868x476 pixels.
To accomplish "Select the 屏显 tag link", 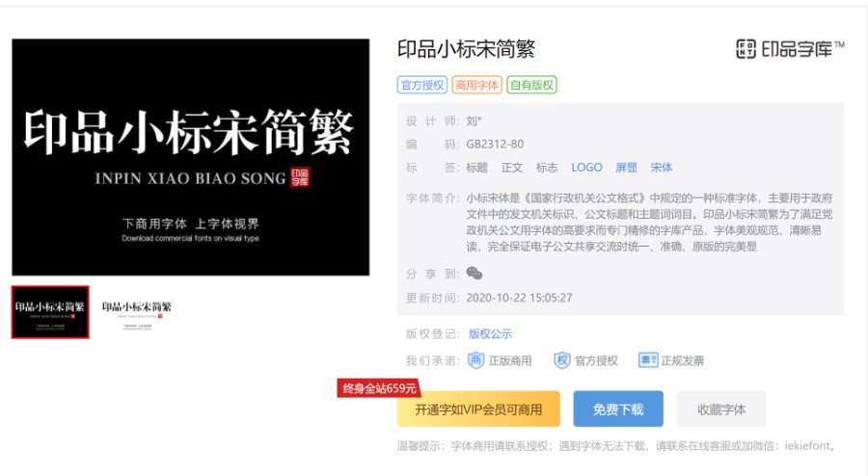I will coord(626,168).
